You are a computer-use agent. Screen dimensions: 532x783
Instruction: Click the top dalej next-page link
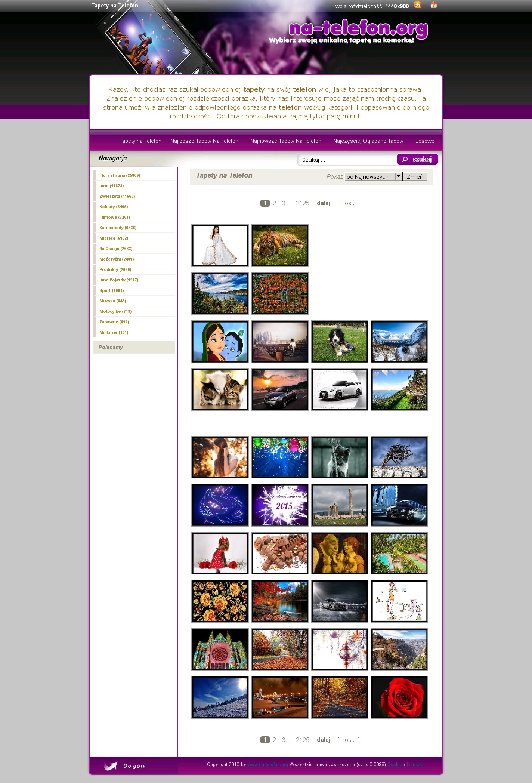tap(323, 203)
